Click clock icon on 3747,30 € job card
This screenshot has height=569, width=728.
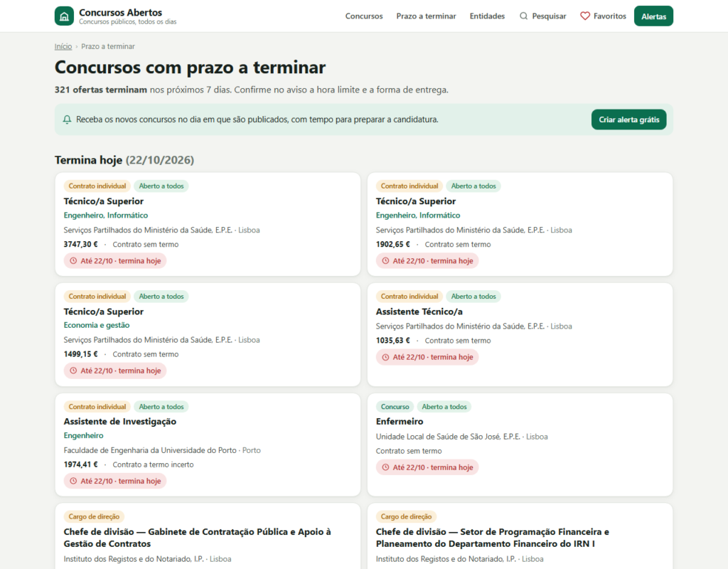coord(73,261)
